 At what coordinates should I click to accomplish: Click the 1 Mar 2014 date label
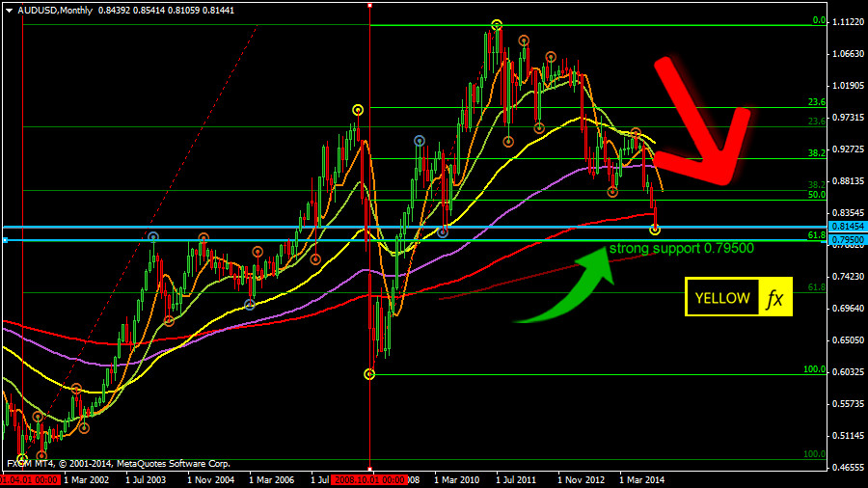click(640, 478)
